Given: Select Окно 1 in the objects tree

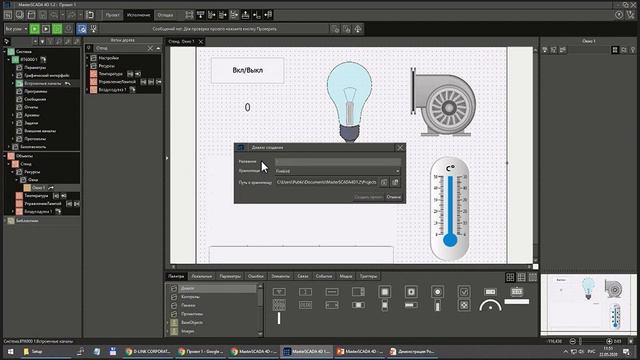Looking at the screenshot, I should tap(38, 188).
